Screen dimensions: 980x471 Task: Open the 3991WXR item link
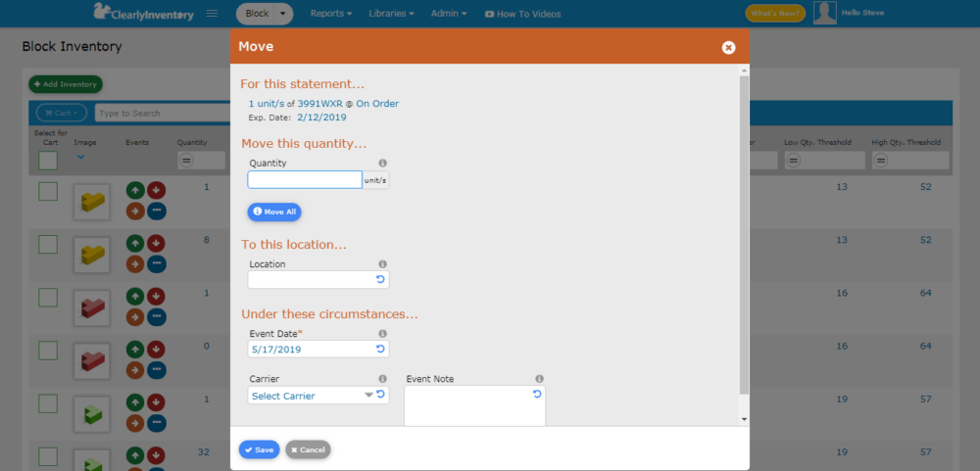[x=320, y=104]
